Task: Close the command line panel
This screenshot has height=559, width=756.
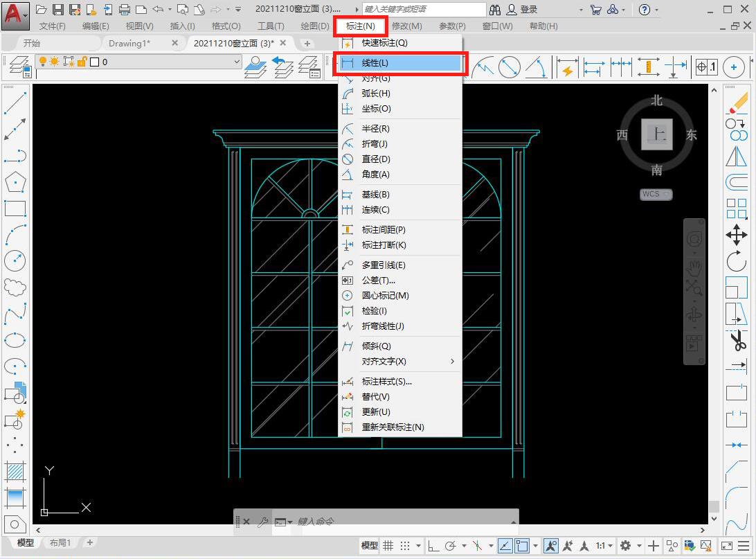Action: click(x=246, y=522)
